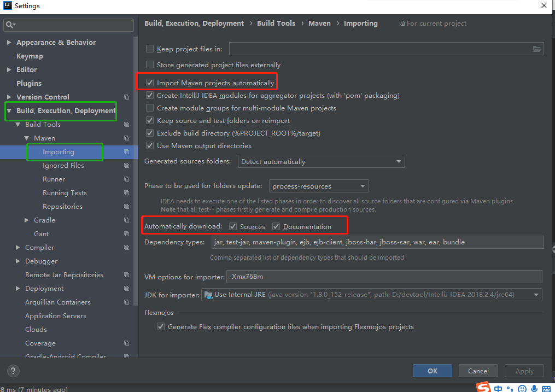This screenshot has height=392, width=555.
Task: Click per-project icon beside Arquillian Containers
Action: point(126,302)
